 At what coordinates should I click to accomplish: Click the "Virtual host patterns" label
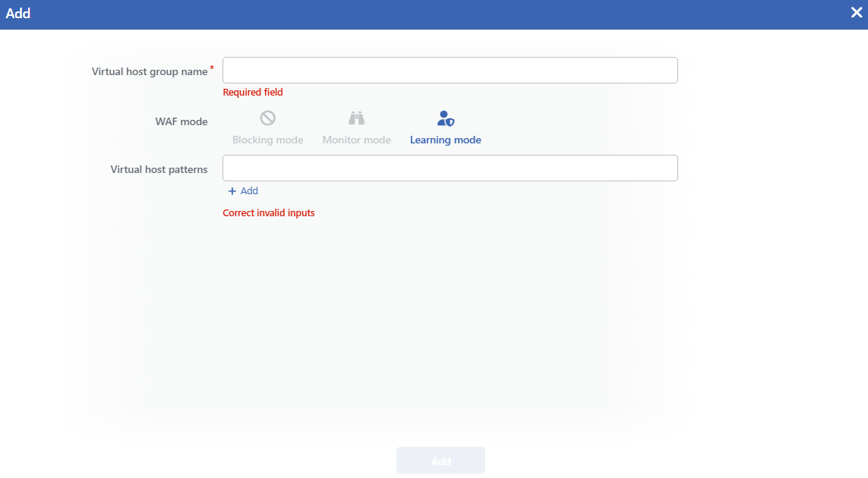click(159, 169)
